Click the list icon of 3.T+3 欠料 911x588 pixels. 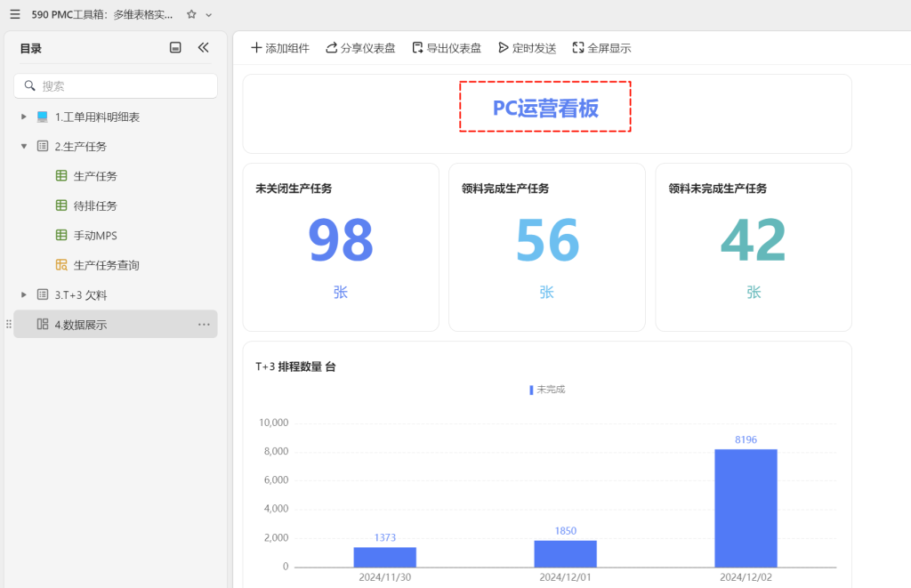pos(43,294)
